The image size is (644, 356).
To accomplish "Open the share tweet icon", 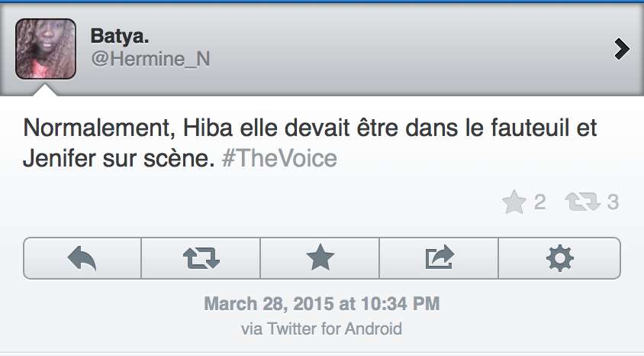I will 440,259.
